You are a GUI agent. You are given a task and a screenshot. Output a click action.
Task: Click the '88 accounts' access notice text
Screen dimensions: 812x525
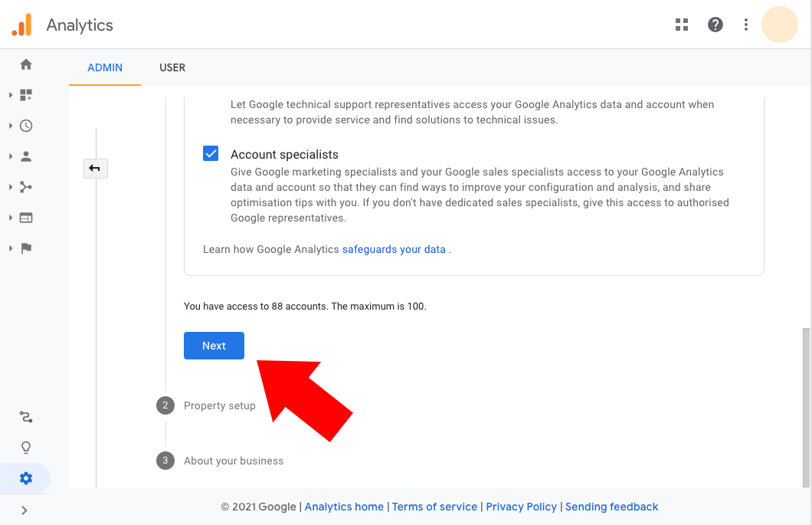[305, 307]
